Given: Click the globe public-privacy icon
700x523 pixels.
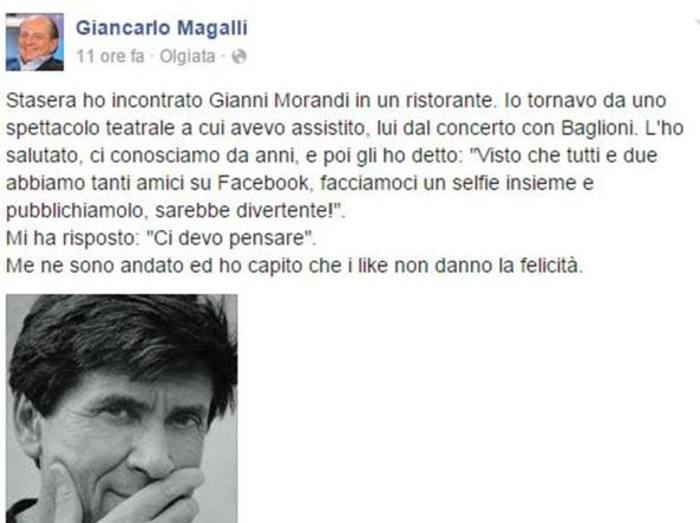Looking at the screenshot, I should (x=239, y=57).
